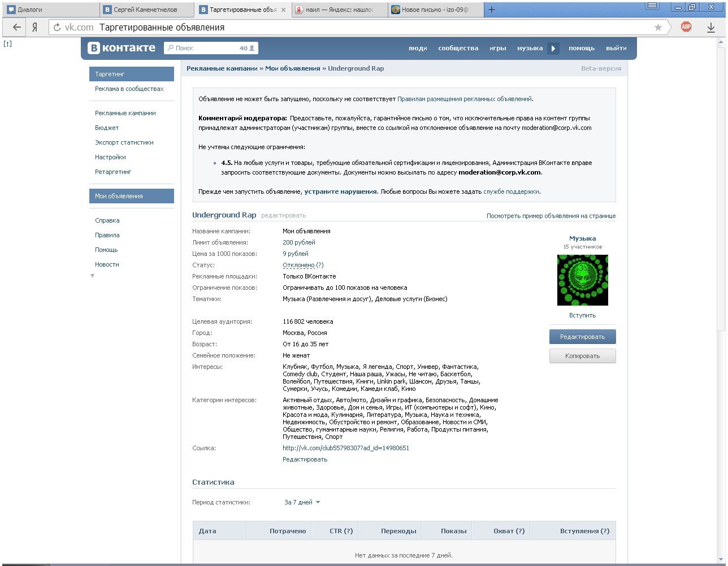728x566 pixels.
Task: Open Бюджет in the sidebar
Action: [107, 128]
